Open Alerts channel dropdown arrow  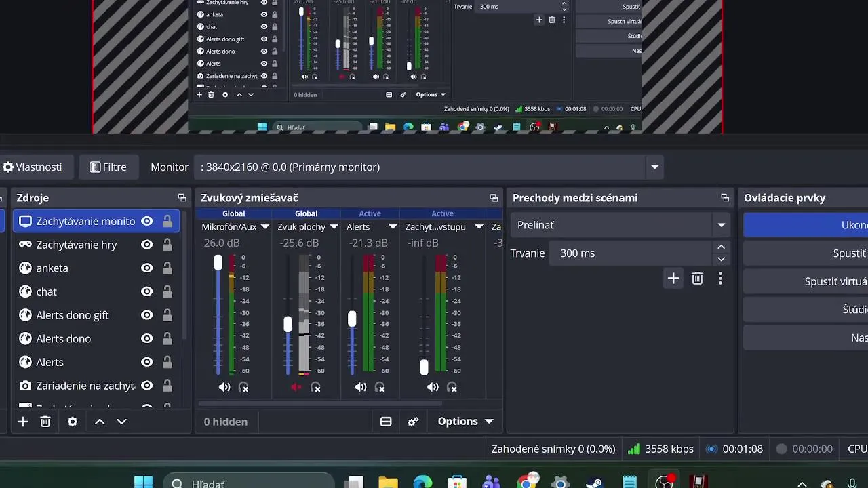393,227
